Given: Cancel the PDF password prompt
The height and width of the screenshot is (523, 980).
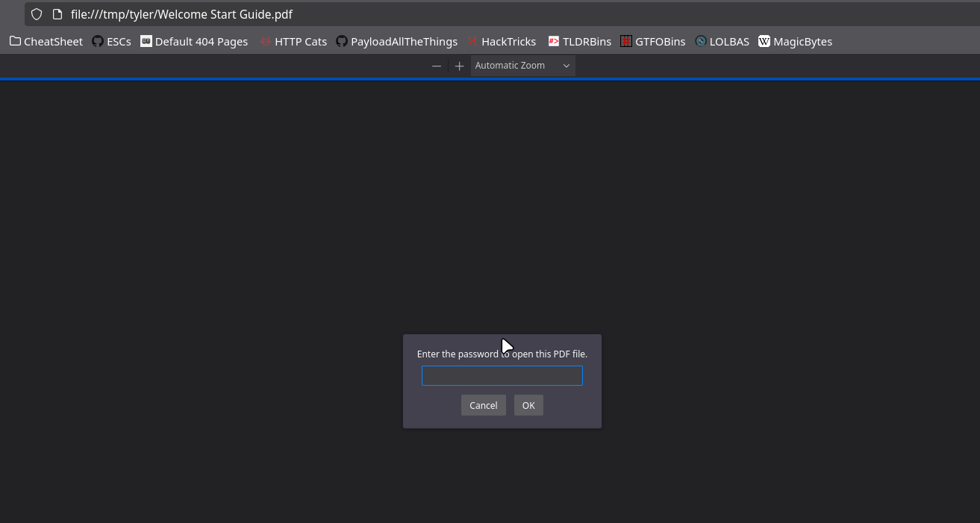Looking at the screenshot, I should [483, 405].
